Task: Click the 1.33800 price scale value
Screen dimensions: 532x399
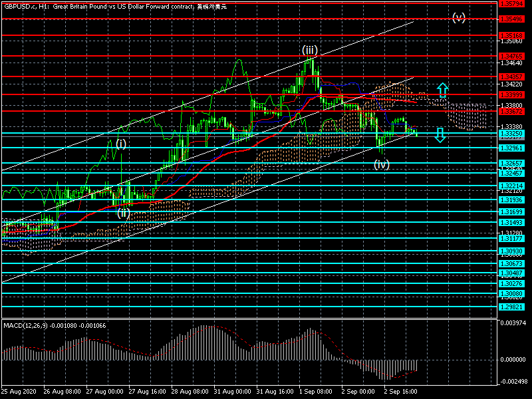Action: click(511, 106)
